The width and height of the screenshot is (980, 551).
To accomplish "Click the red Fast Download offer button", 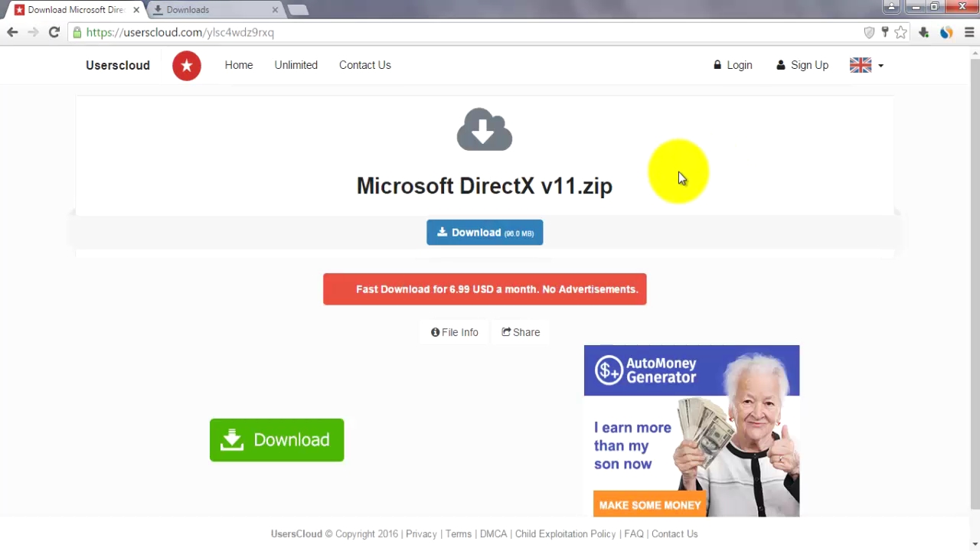I will pyautogui.click(x=485, y=289).
